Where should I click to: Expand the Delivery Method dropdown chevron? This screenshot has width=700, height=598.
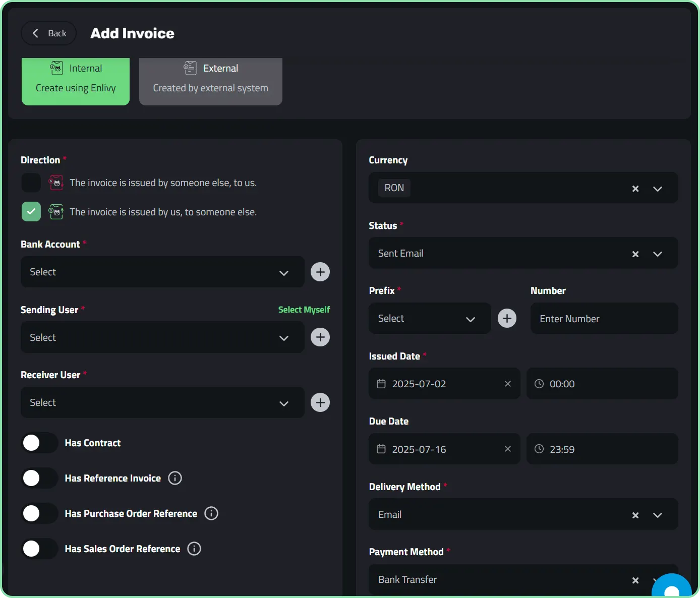click(658, 515)
